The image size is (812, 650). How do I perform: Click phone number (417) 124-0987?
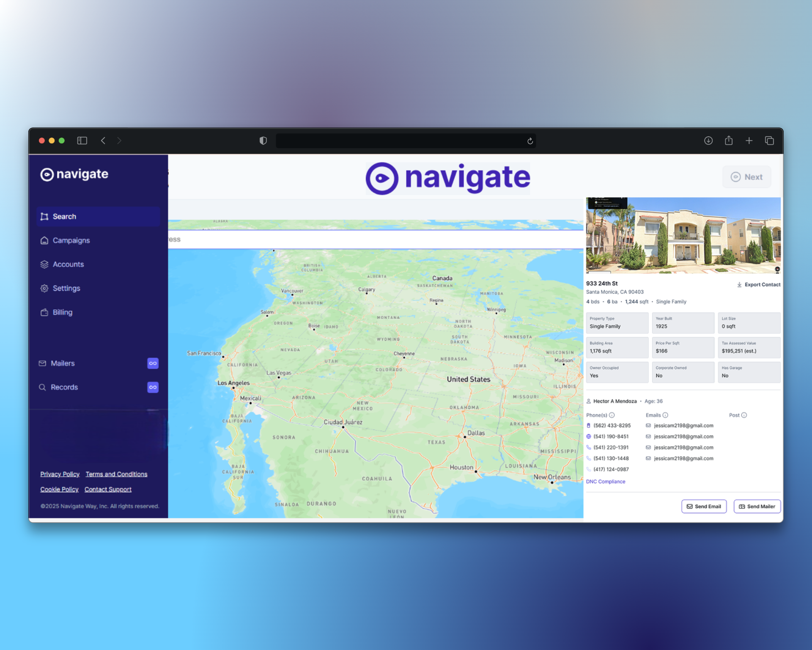[611, 469]
